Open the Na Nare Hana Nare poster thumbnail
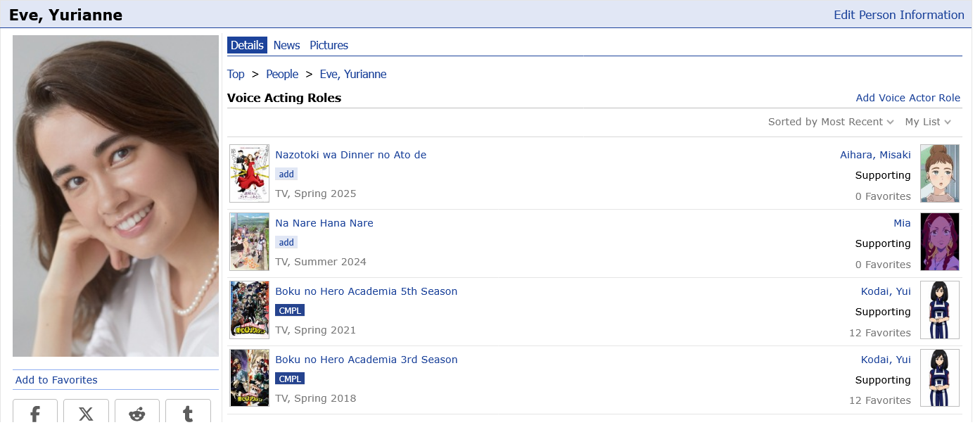 250,241
